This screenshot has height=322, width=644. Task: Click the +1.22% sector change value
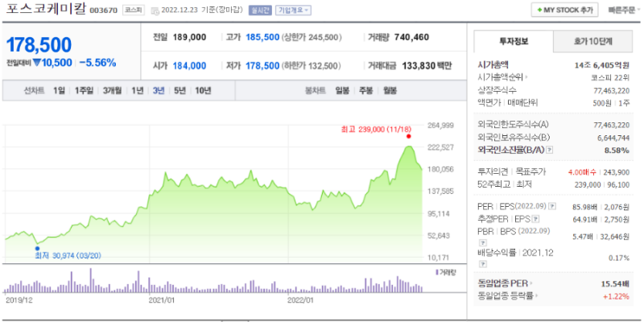tap(617, 295)
